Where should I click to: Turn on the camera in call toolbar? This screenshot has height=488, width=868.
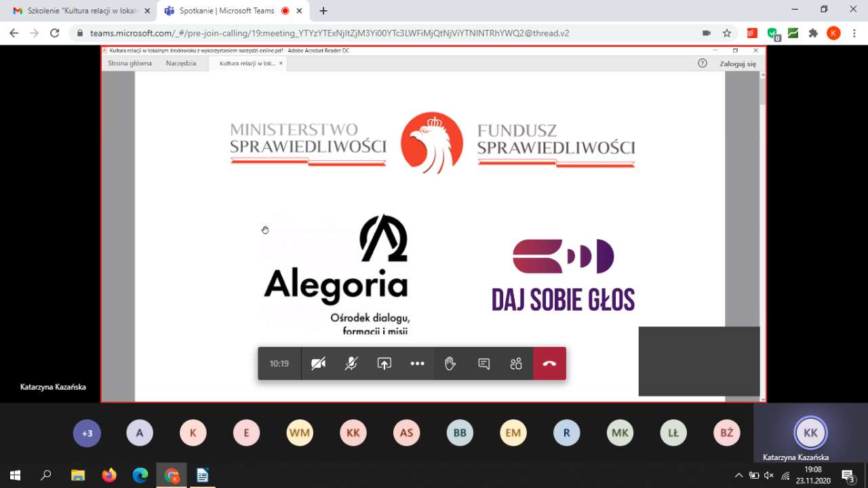tap(318, 364)
